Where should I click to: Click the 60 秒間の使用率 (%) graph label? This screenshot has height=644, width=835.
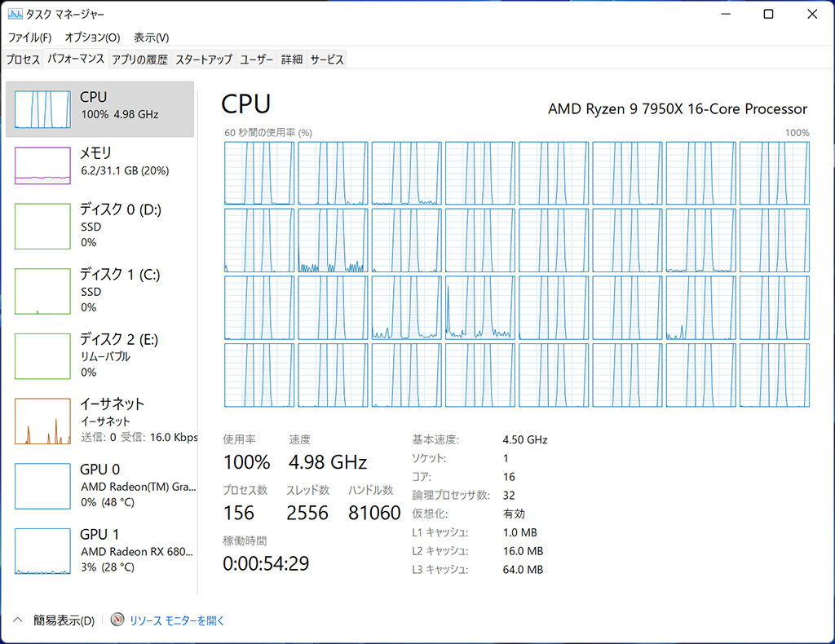(x=267, y=133)
